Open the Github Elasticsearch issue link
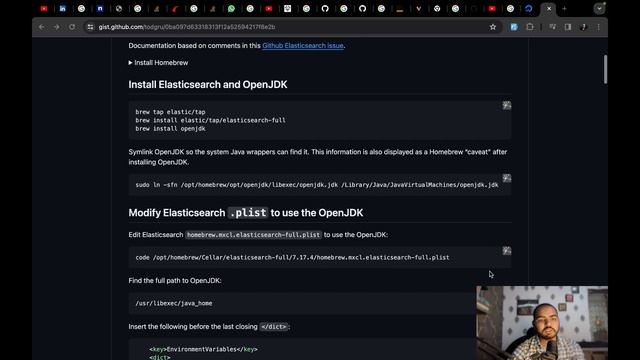The height and width of the screenshot is (360, 640). pos(303,46)
